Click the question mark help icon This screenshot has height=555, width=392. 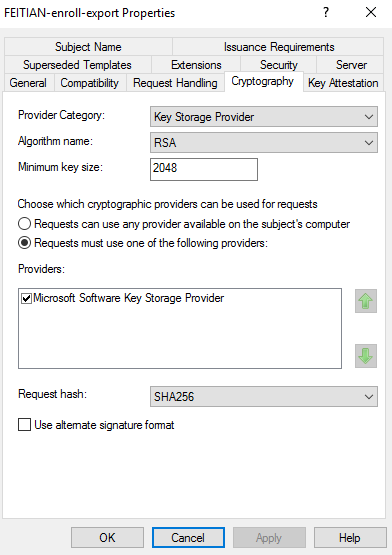pos(326,13)
